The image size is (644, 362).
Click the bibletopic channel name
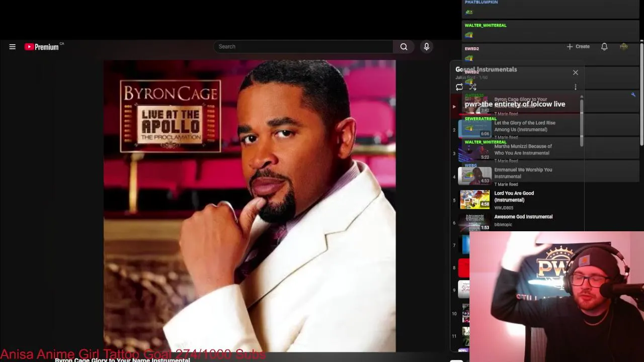503,225
